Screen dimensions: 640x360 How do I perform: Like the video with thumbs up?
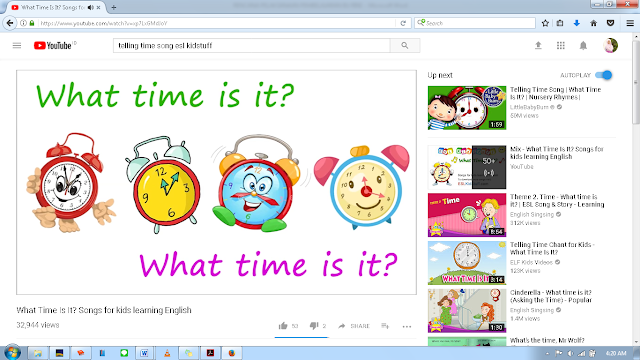(283, 326)
